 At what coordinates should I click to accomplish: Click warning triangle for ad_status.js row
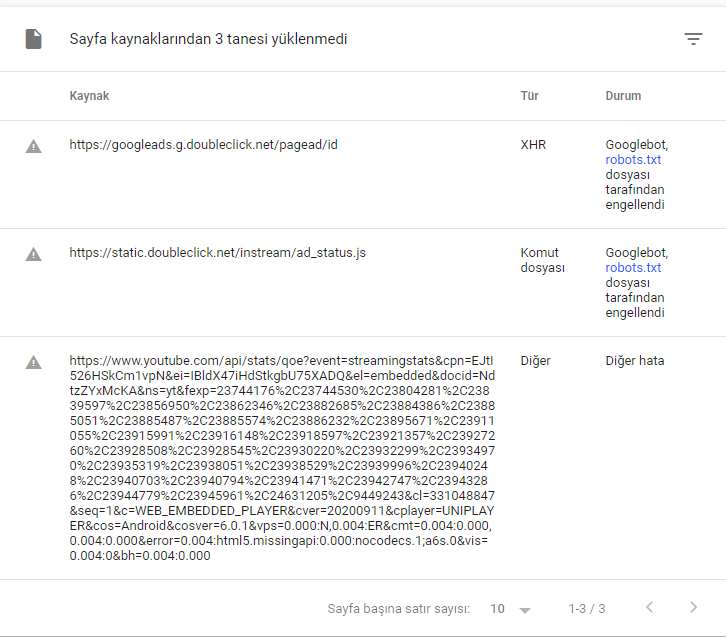coord(33,254)
